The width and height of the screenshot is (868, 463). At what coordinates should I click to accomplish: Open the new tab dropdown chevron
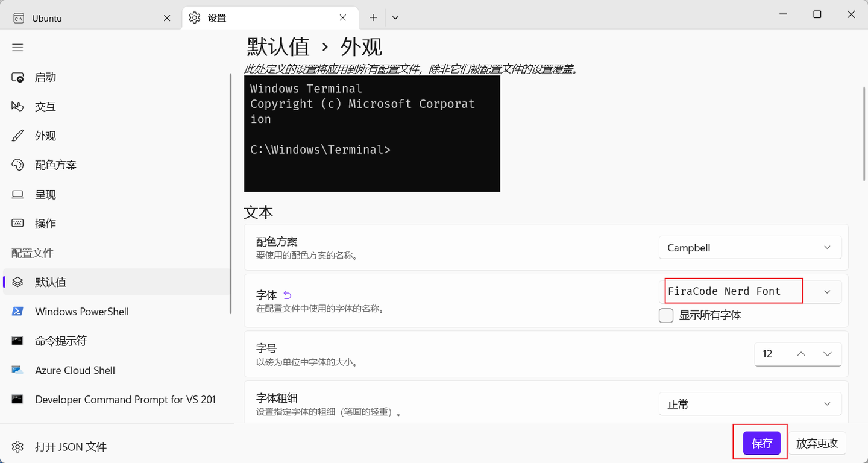395,17
